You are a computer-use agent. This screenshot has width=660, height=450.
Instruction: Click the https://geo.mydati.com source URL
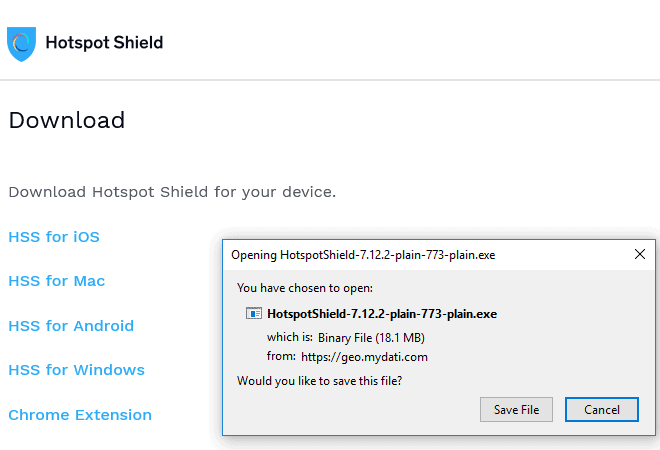tap(364, 357)
